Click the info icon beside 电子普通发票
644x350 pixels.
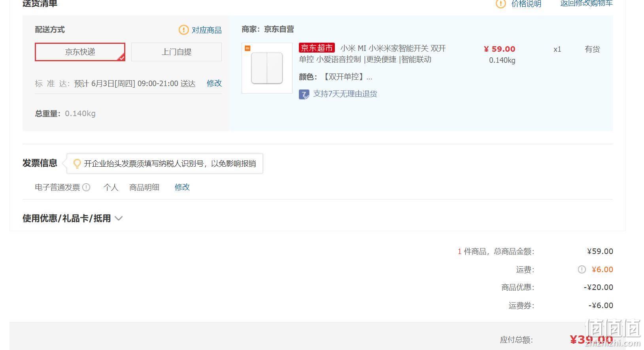[86, 187]
